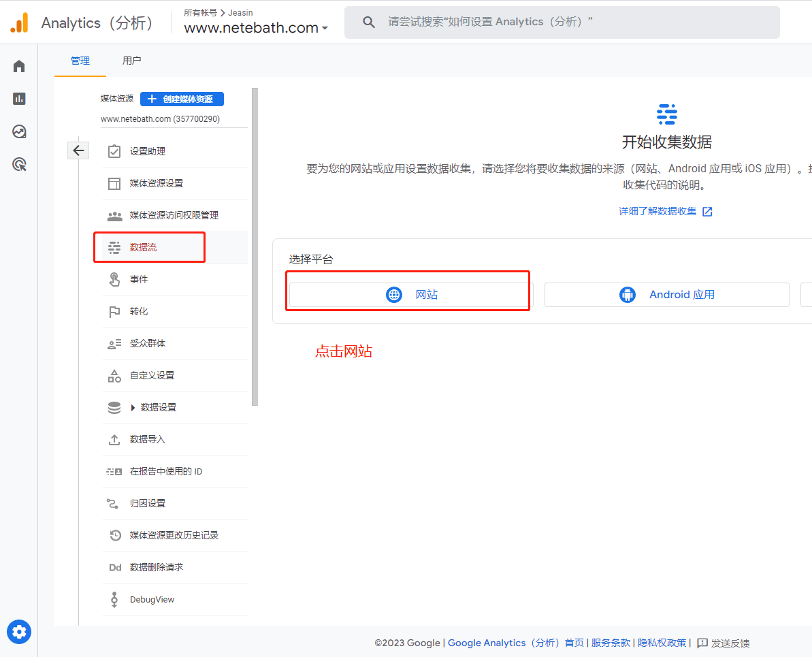Click the 所有帐号 breadcrumb
The width and height of the screenshot is (812, 657).
coord(200,12)
